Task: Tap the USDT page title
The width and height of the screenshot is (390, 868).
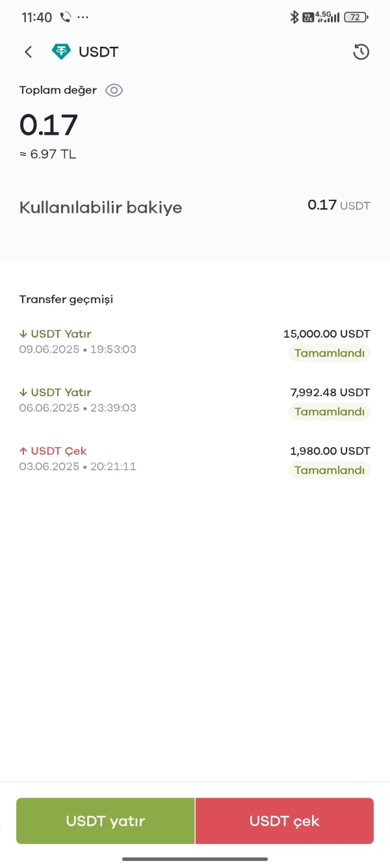Action: pos(99,52)
